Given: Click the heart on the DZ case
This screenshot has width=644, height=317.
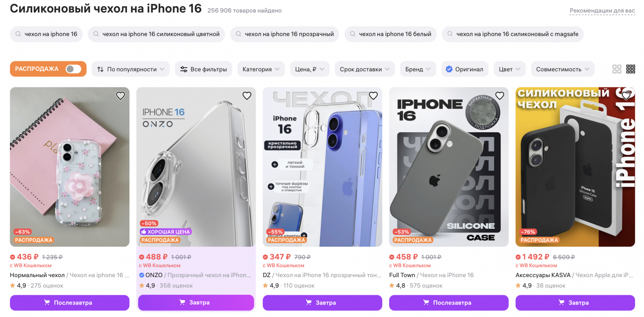Looking at the screenshot, I should tap(373, 96).
